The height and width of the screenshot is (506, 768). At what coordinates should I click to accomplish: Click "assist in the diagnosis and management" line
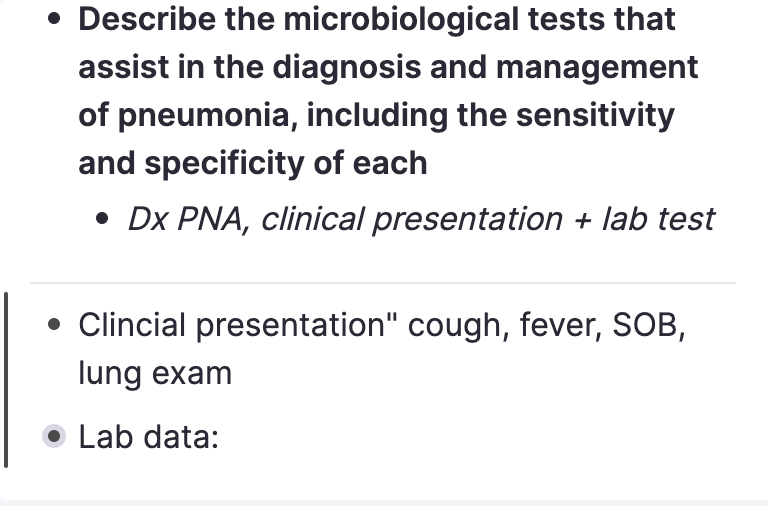point(388,68)
